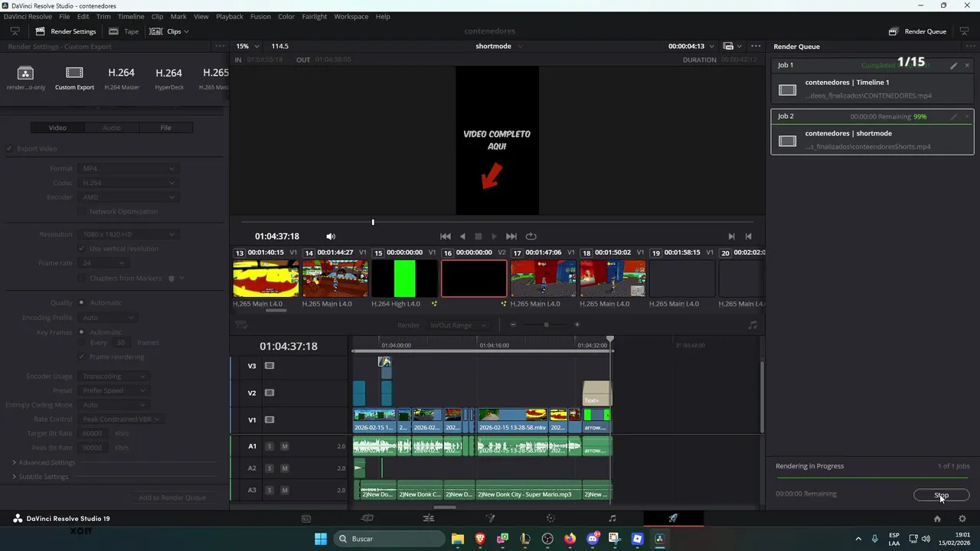This screenshot has height=551, width=980.
Task: Open Render In/Out Range dropdown
Action: coord(458,325)
